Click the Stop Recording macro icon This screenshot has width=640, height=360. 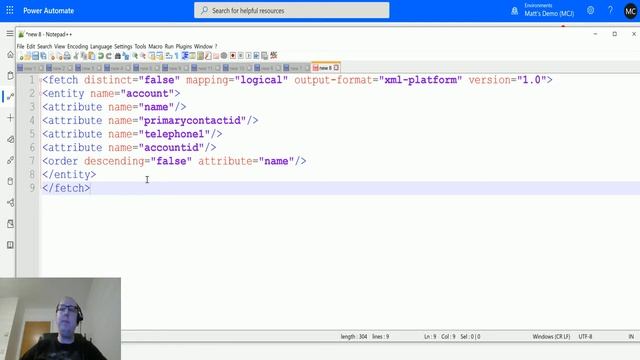point(240,56)
